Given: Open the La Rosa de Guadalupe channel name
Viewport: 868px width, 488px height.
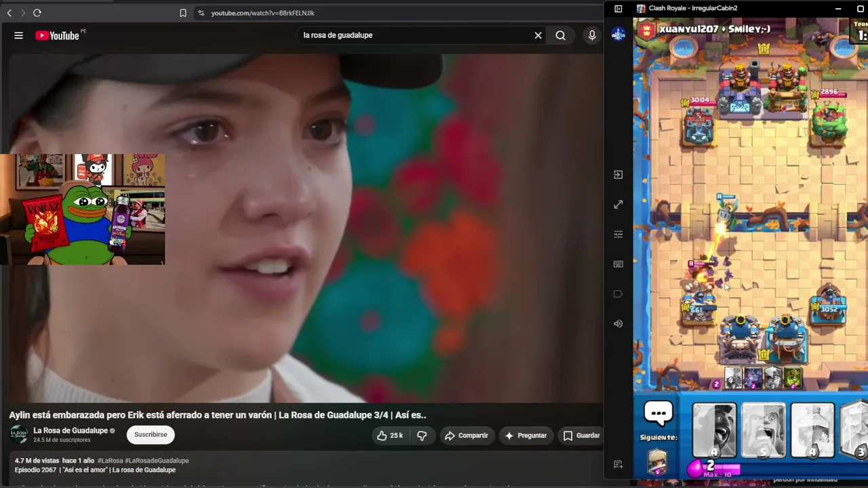Looking at the screenshot, I should (x=71, y=430).
